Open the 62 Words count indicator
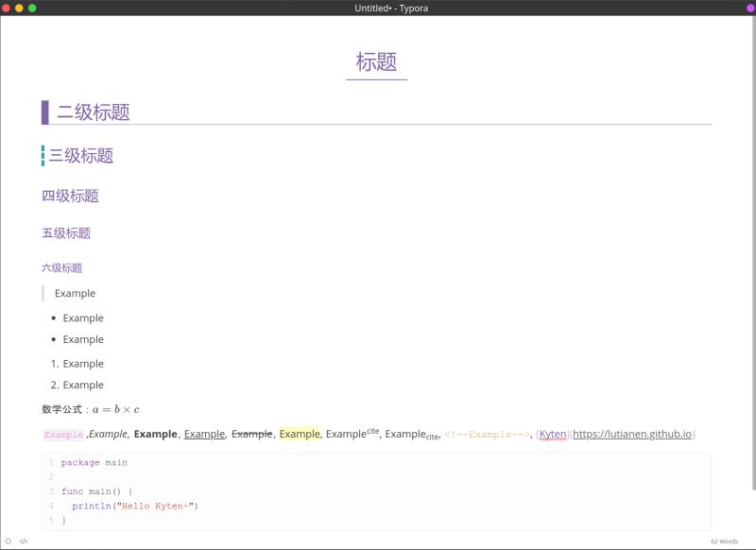 click(724, 541)
